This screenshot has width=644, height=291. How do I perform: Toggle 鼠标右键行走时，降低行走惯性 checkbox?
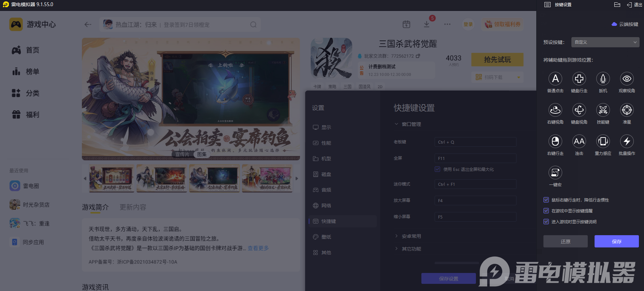(546, 200)
